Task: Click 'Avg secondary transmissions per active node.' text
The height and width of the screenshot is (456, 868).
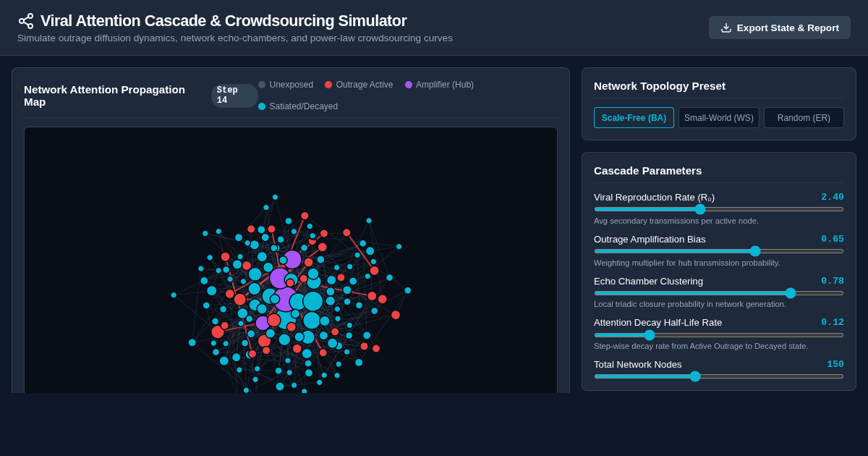Action: (x=676, y=221)
